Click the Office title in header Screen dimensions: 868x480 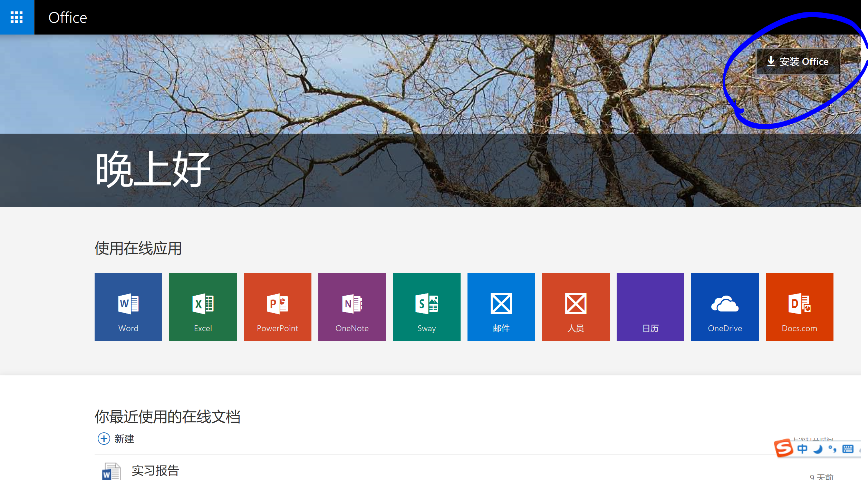click(68, 18)
